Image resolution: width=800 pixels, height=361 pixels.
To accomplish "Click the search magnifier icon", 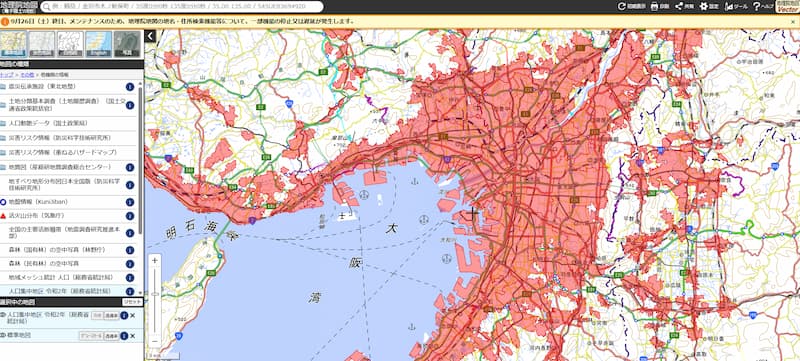I will [x=47, y=7].
